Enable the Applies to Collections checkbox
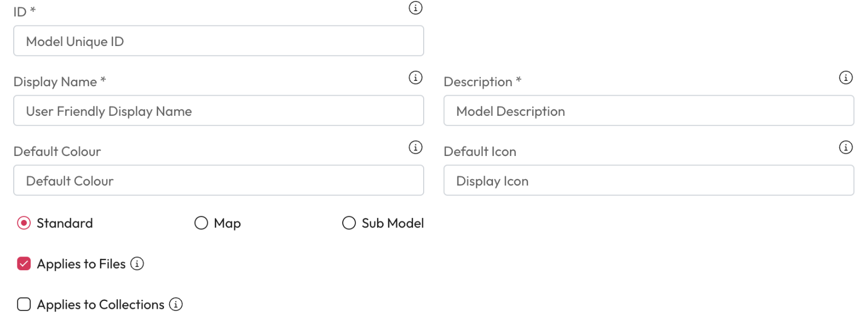 (x=24, y=304)
